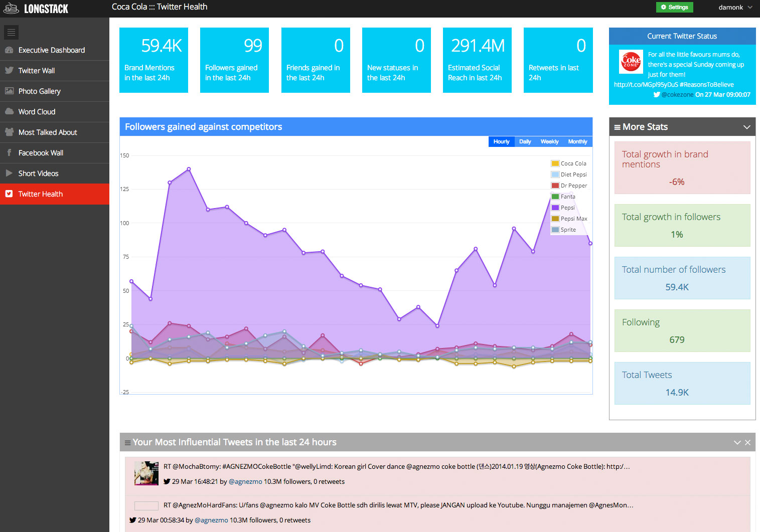The height and width of the screenshot is (532, 760).
Task: Open the t.co link in current tweet
Action: point(646,85)
